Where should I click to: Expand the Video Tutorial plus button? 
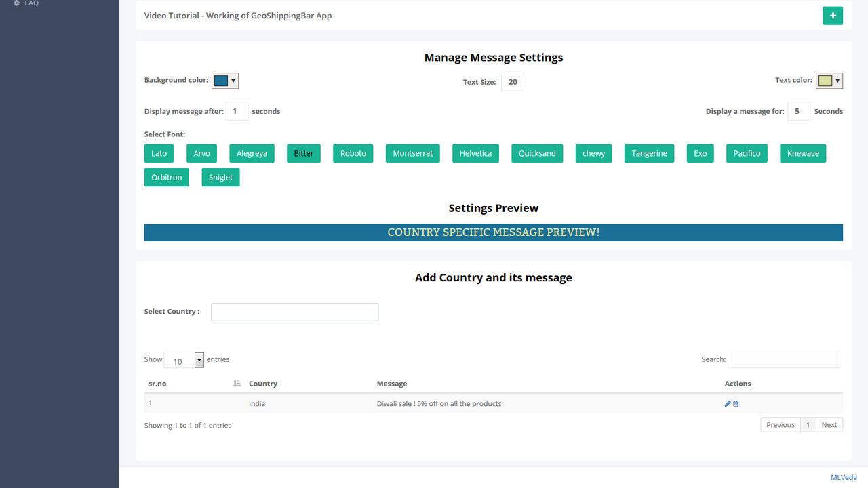tap(833, 16)
